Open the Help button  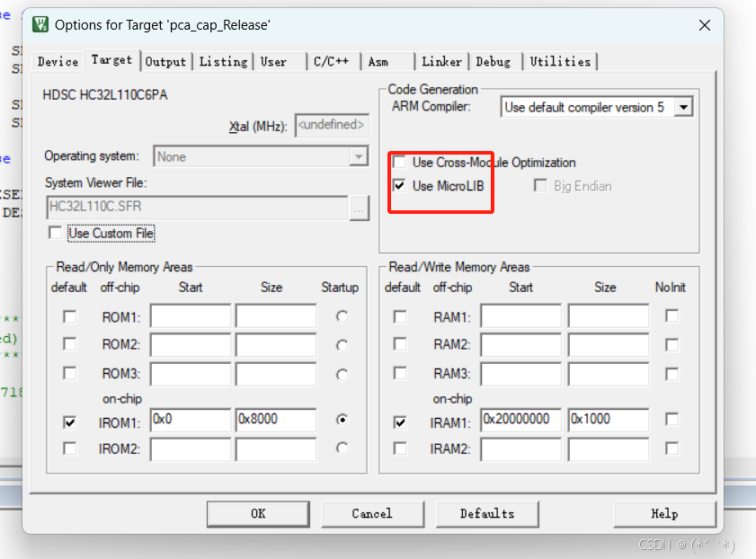click(x=664, y=514)
